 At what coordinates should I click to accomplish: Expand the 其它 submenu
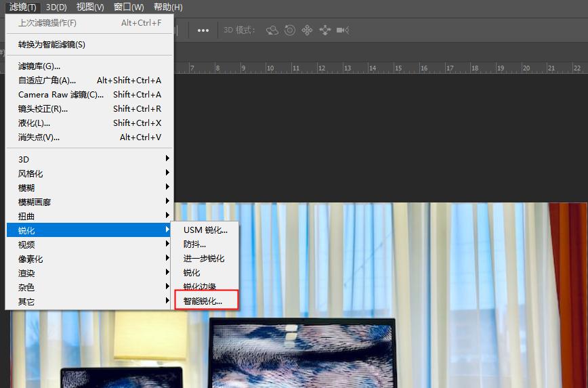(89, 302)
